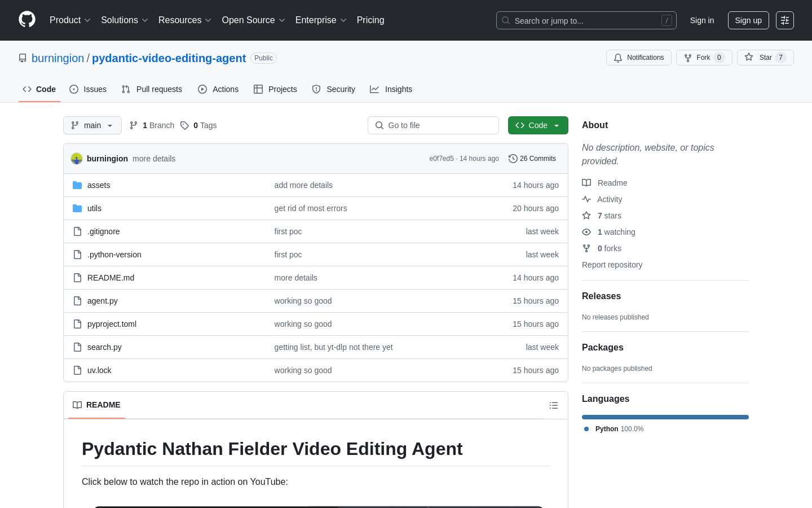Viewport: 812px width, 508px height.
Task: Focus the Go to file search box
Action: coord(433,125)
